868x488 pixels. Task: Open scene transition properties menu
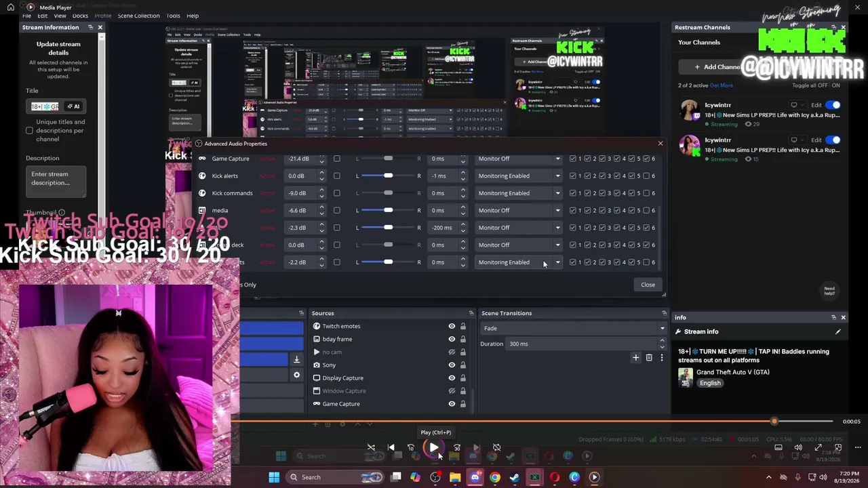[x=662, y=357]
